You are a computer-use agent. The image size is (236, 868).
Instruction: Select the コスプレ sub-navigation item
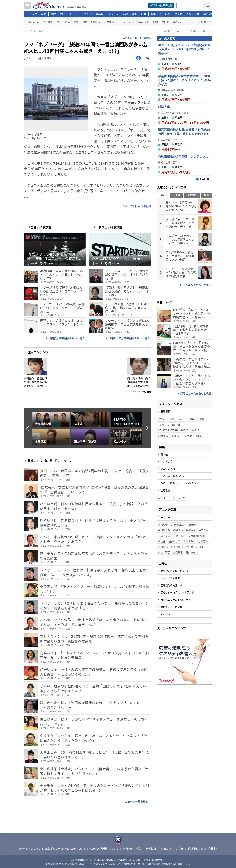point(177,22)
